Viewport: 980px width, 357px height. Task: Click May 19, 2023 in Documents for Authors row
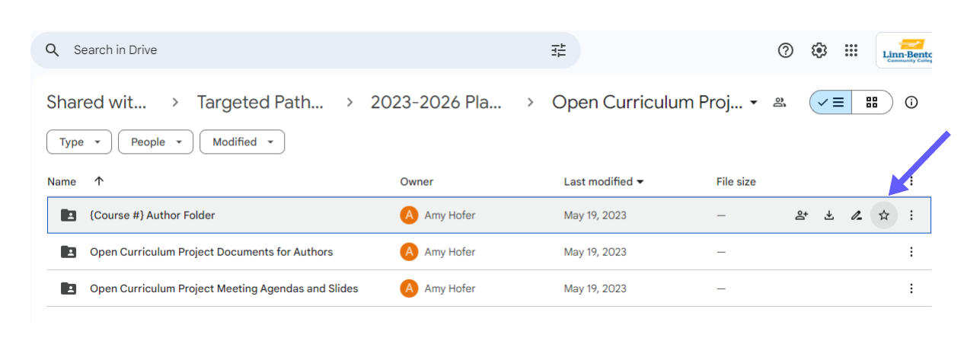pos(595,252)
